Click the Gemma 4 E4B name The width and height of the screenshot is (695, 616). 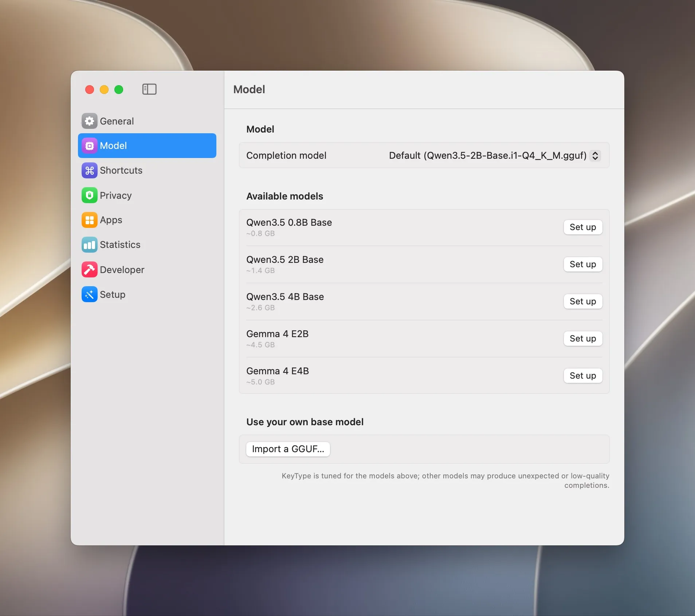[278, 371]
